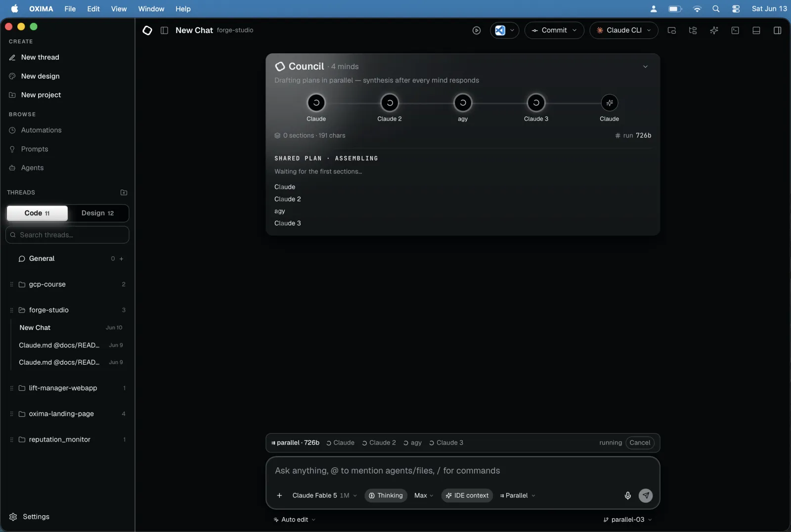Click the first Claude mind node
This screenshot has height=532, width=791.
(x=316, y=103)
